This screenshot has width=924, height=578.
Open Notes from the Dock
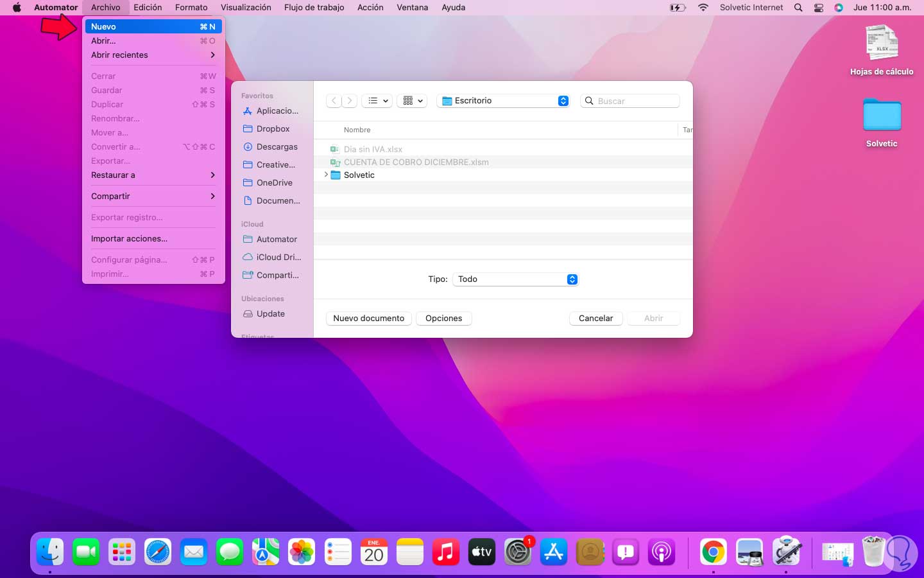[x=410, y=552]
